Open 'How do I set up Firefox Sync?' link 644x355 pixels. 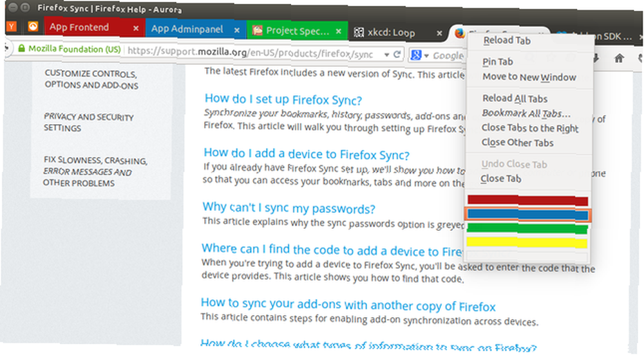[283, 99]
